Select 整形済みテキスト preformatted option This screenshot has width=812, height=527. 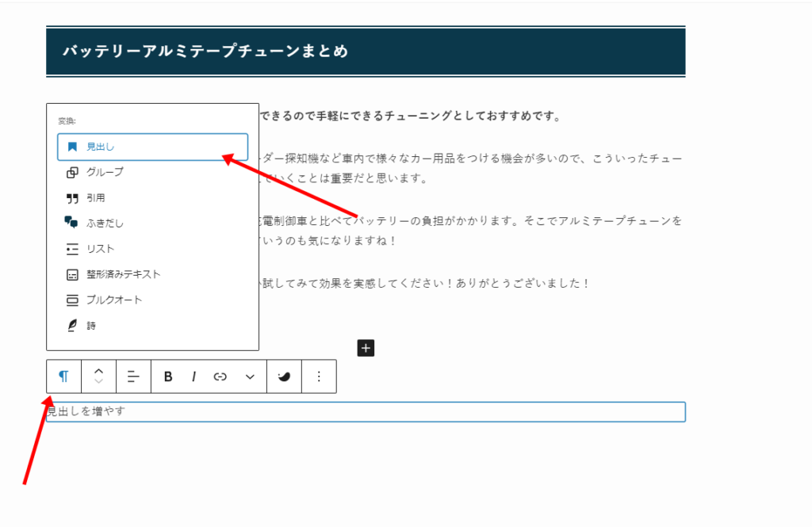(123, 274)
